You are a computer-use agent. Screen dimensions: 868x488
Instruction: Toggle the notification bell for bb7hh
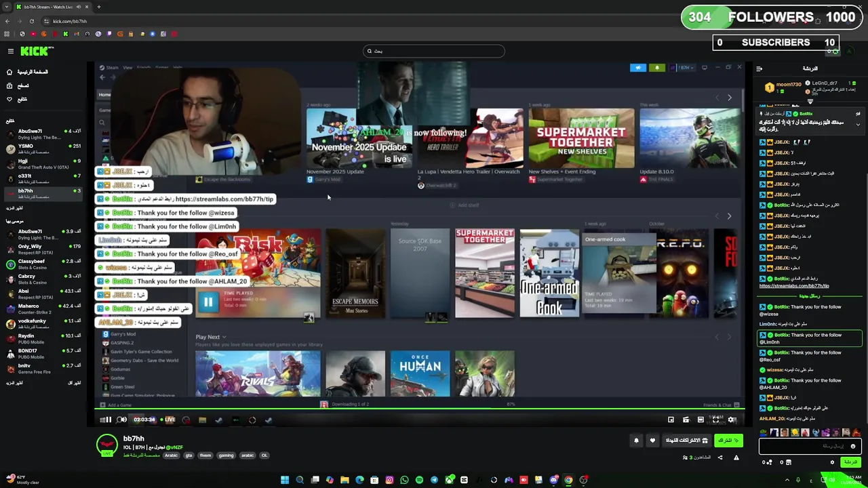636,441
